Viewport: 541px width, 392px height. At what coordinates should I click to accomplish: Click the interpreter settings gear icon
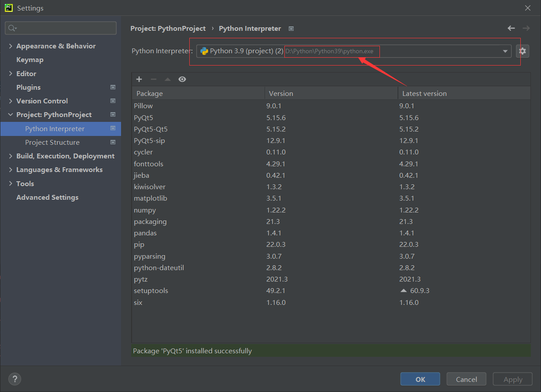(x=523, y=51)
